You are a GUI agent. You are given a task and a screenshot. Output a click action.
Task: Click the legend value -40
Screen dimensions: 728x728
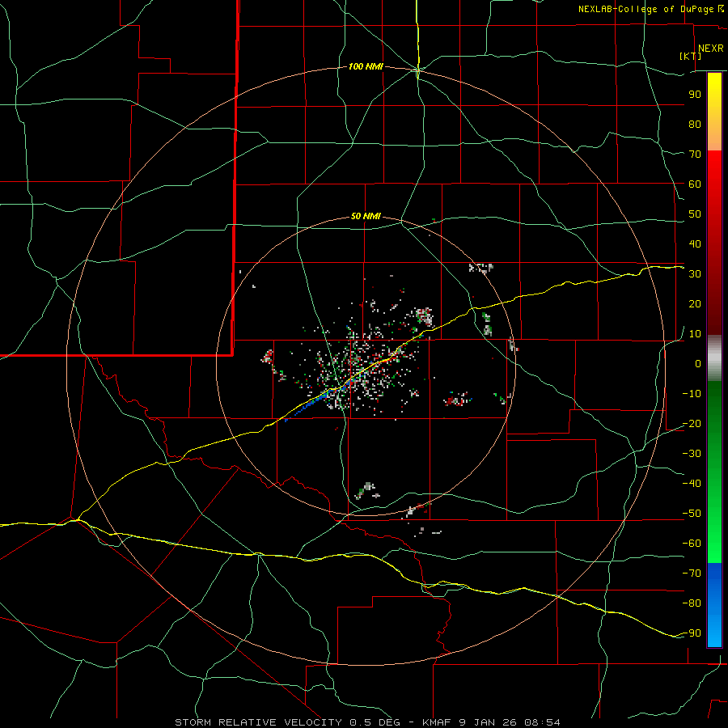692,484
